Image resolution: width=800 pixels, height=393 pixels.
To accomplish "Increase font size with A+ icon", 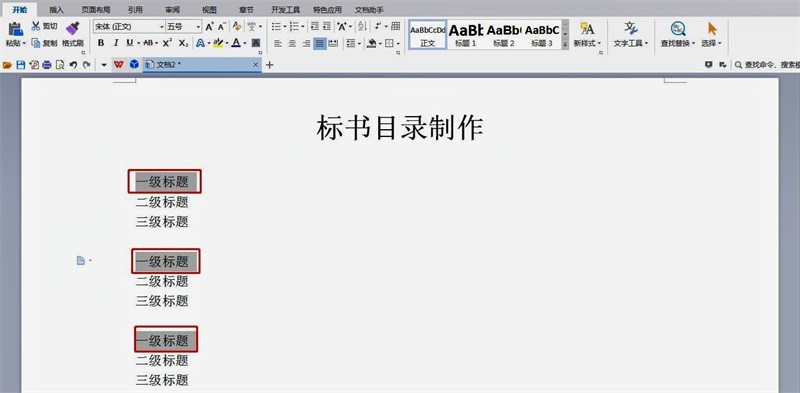I will pyautogui.click(x=210, y=27).
